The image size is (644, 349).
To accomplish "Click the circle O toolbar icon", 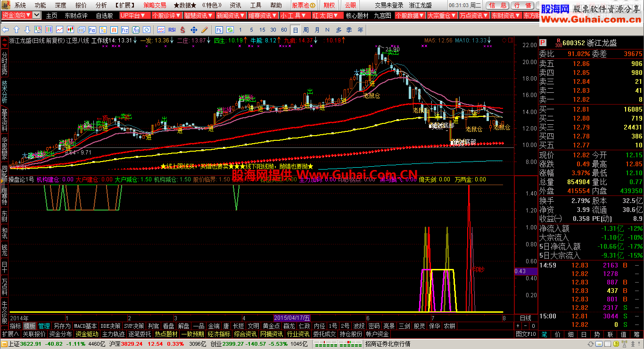I will coord(147,30).
